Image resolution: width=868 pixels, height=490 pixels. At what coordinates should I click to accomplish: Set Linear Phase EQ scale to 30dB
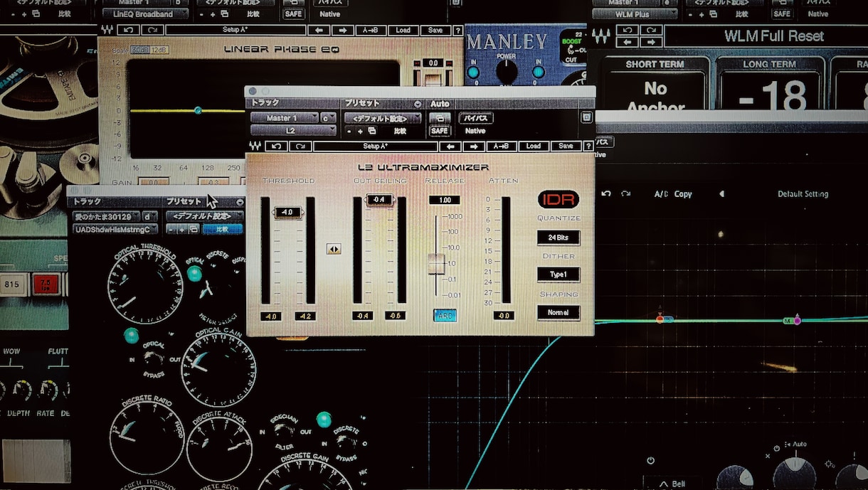pyautogui.click(x=140, y=49)
